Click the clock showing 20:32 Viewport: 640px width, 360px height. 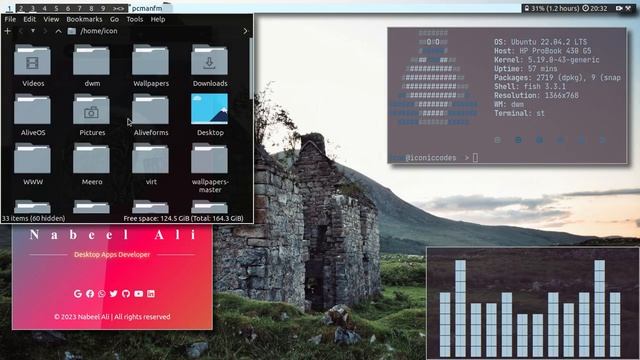pyautogui.click(x=595, y=8)
